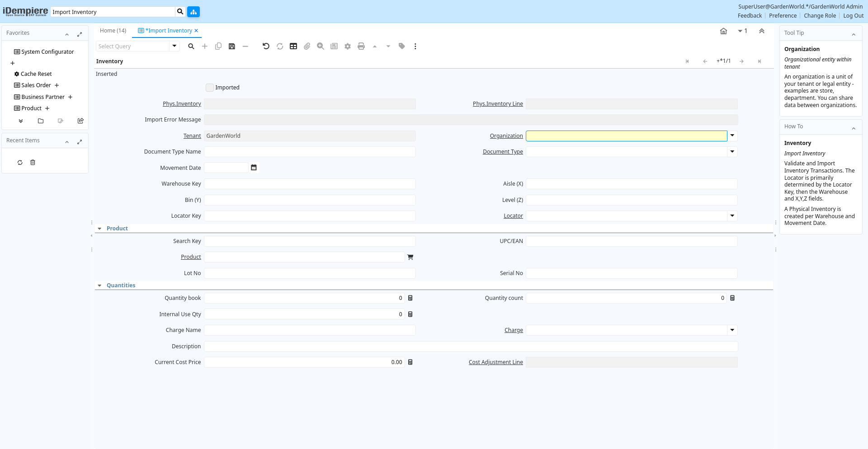Toggle grid view from the toolbar
Screen dimensions: 868x449
pyautogui.click(x=293, y=47)
